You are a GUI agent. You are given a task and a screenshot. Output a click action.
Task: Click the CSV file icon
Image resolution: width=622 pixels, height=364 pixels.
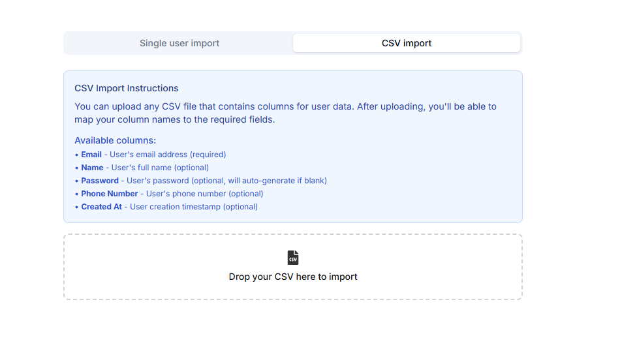coord(293,257)
